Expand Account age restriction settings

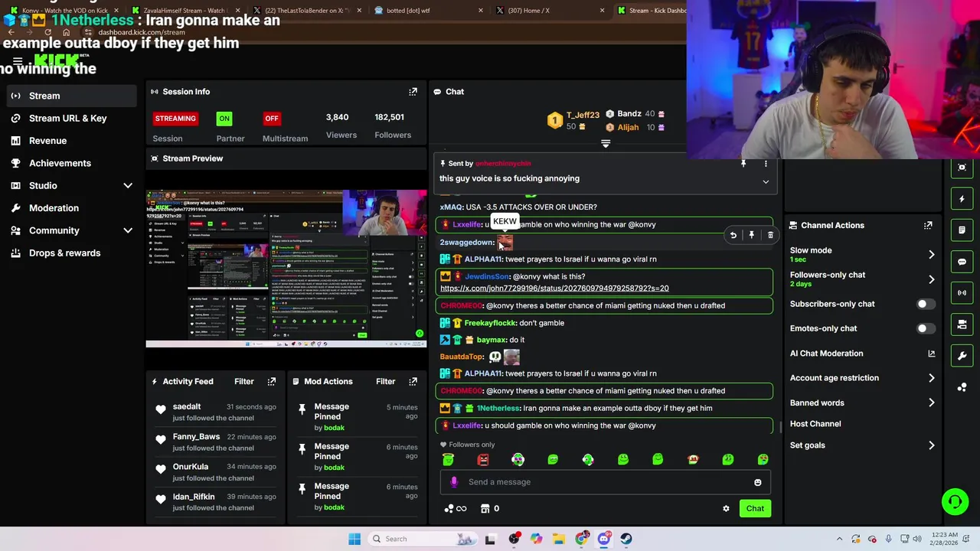931,378
